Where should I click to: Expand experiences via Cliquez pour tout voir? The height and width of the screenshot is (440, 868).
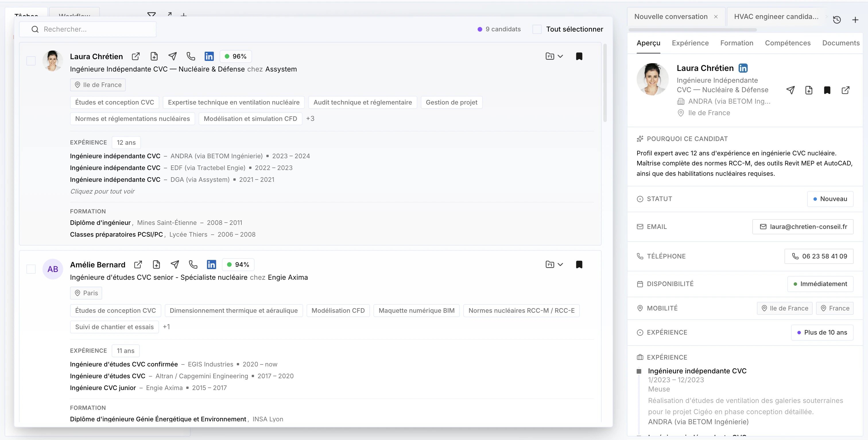pyautogui.click(x=102, y=192)
